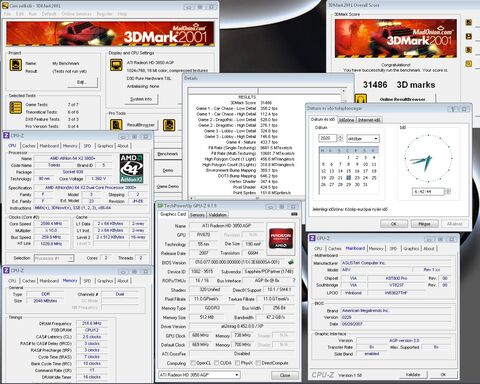Click the Driver Version field in GPU-Z
Screen dimensions: 480x384
242,326
